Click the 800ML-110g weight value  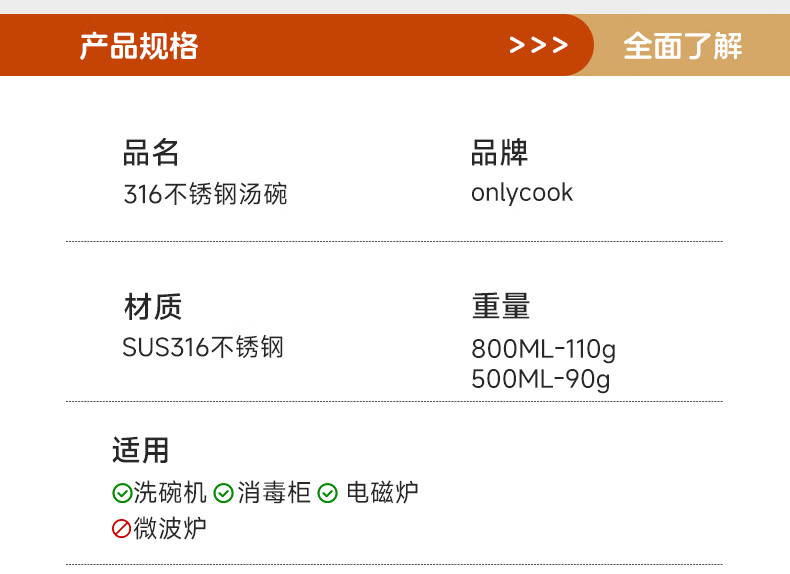click(543, 349)
